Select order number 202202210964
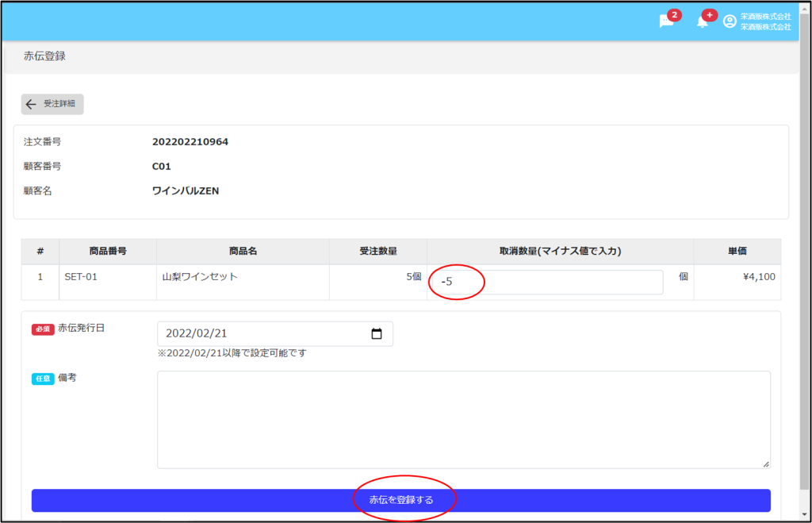The image size is (812, 523). click(190, 142)
